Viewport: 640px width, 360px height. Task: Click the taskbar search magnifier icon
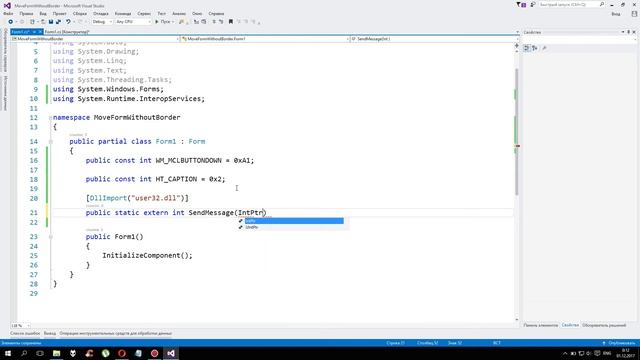pyautogui.click(x=24, y=353)
